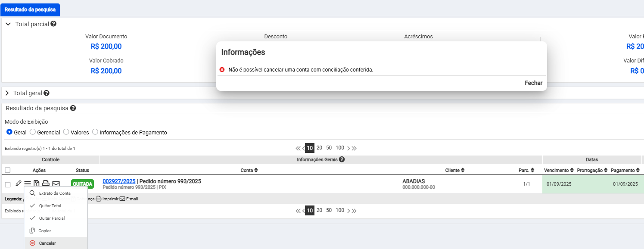Open the Resultado da pesquisa tab

[x=30, y=9]
